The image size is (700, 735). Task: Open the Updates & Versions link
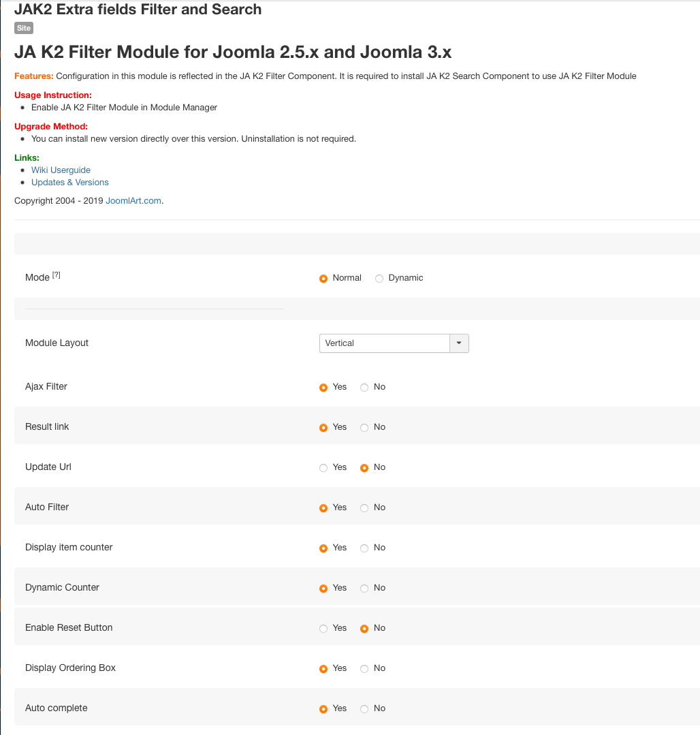pyautogui.click(x=69, y=183)
